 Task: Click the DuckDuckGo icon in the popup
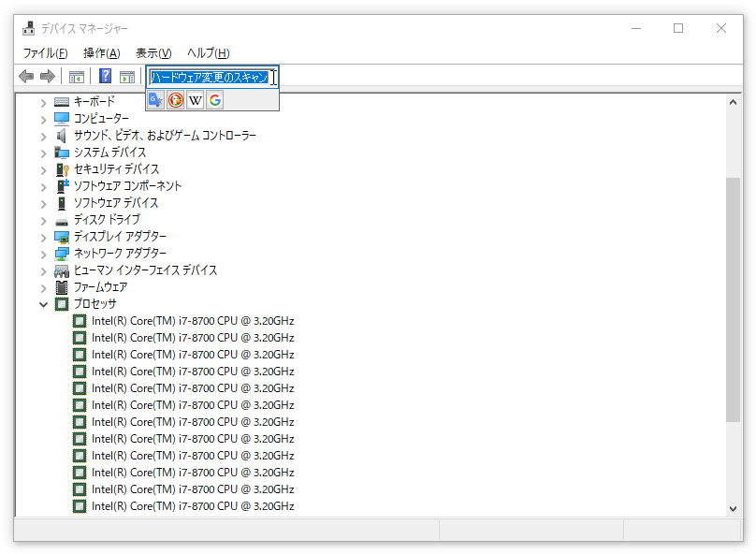(176, 100)
